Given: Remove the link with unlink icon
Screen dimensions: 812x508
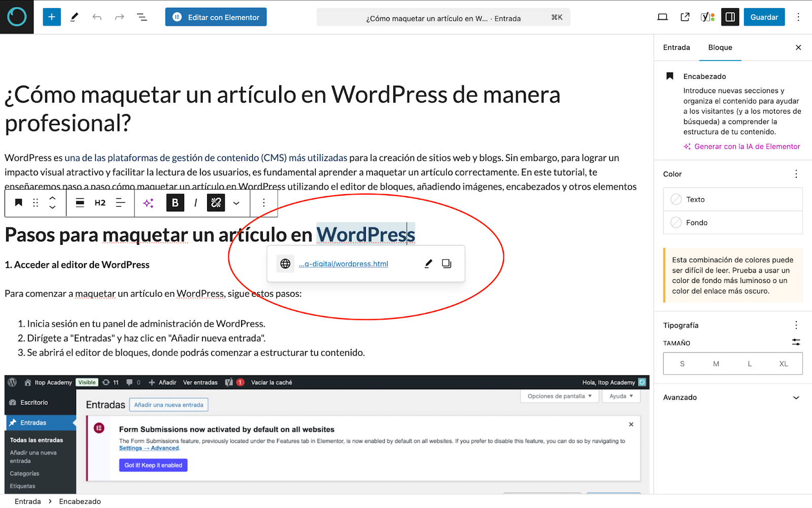Looking at the screenshot, I should coord(216,203).
